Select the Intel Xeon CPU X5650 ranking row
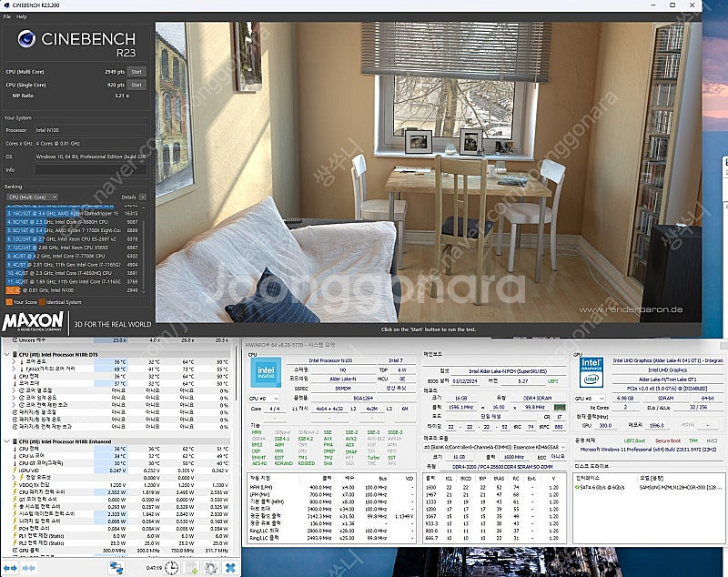728x577 pixels. 72,248
